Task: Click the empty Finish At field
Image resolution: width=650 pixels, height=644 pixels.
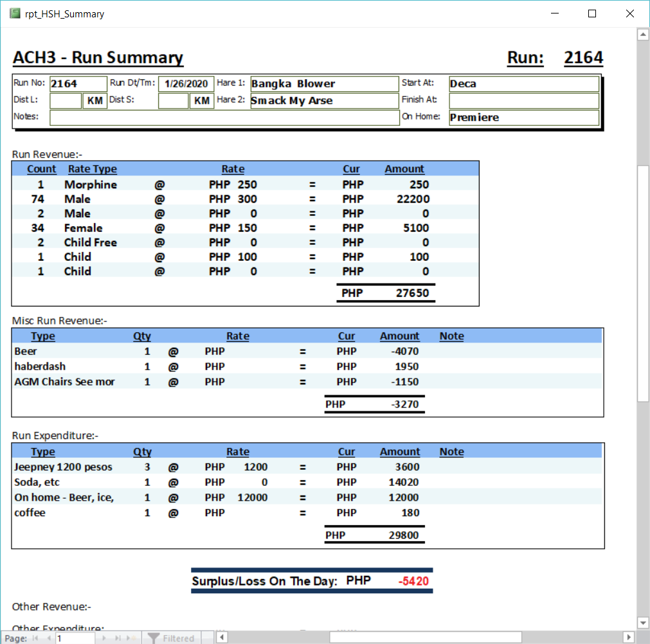Action: tap(523, 101)
